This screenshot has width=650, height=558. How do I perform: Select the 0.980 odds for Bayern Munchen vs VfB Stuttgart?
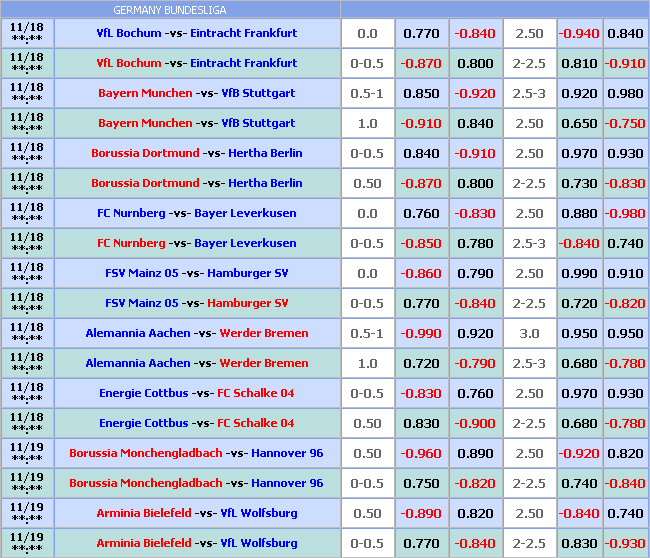pos(625,93)
